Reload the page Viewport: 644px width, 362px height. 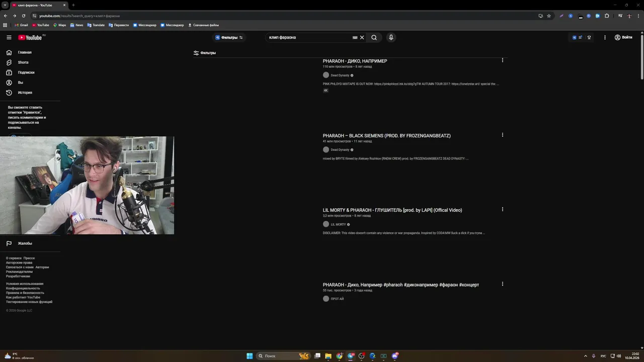24,16
